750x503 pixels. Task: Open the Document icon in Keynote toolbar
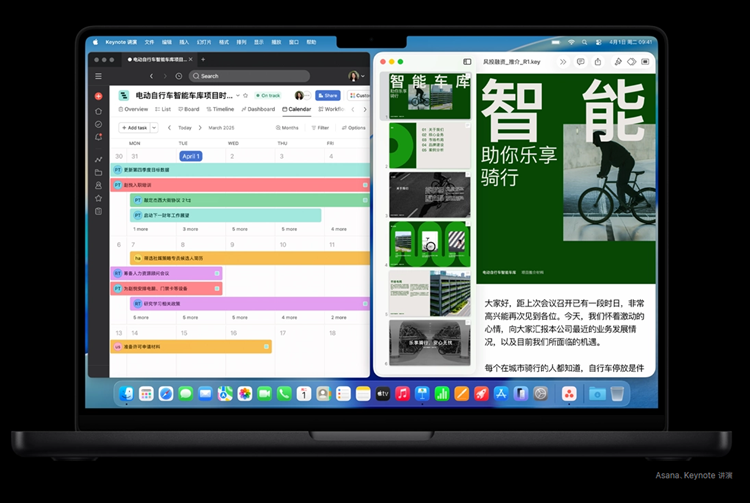pyautogui.click(x=645, y=62)
